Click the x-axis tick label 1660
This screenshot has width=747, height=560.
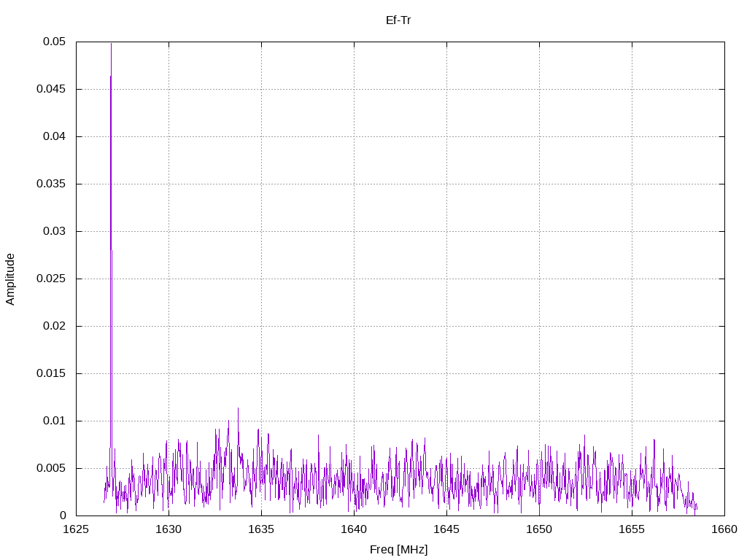click(724, 529)
